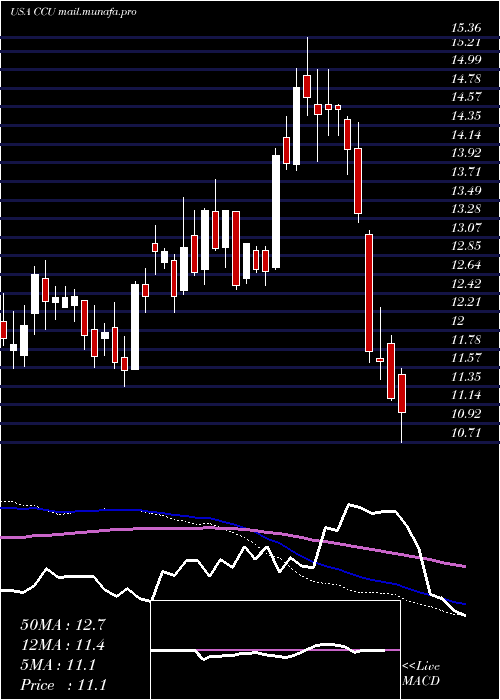This screenshot has height=700, width=500.
Task: Click the 12.21 price axis label
Action: click(x=466, y=302)
